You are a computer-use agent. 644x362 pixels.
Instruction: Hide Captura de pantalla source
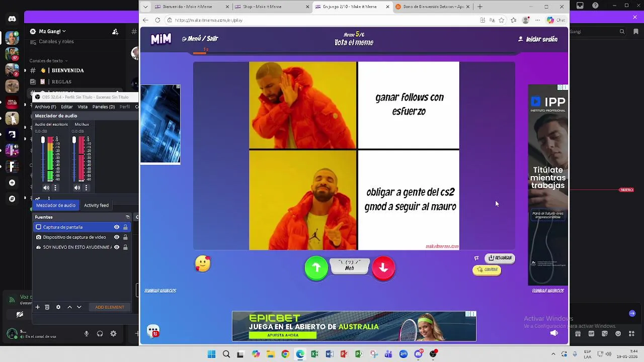[x=117, y=227]
